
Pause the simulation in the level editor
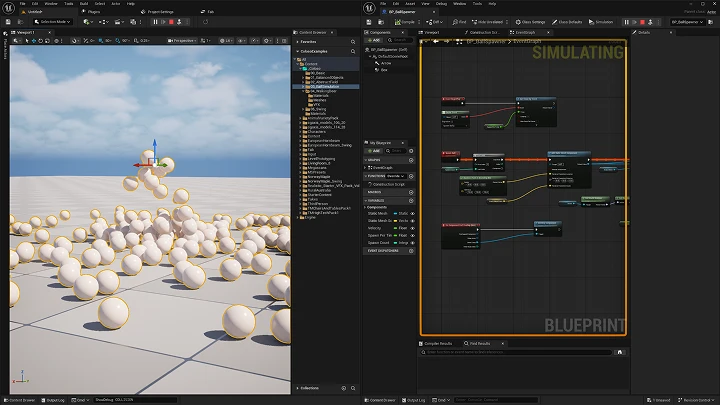point(155,22)
